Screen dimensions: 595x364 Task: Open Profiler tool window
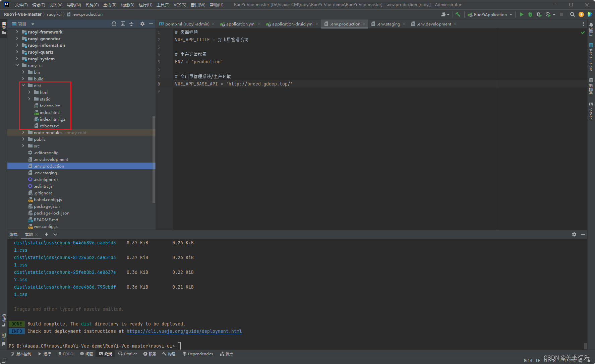tap(127, 354)
